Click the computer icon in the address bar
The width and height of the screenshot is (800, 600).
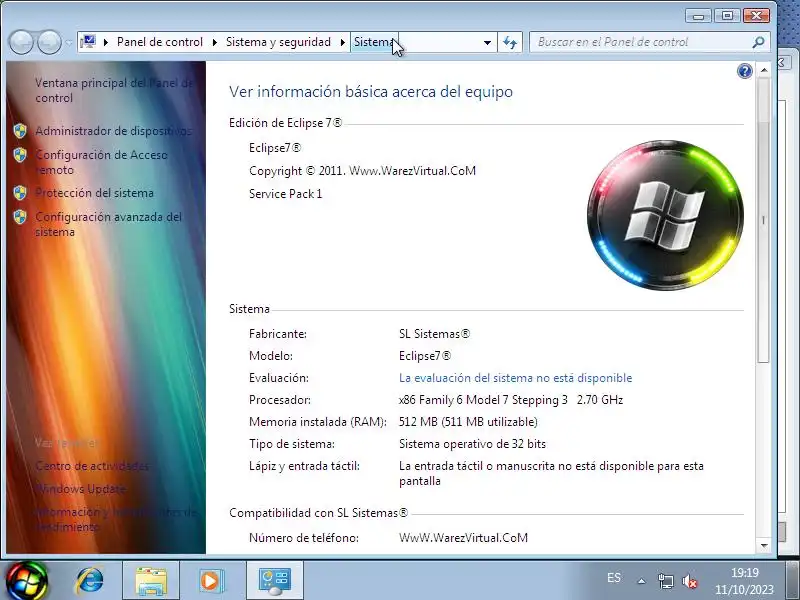coord(88,41)
